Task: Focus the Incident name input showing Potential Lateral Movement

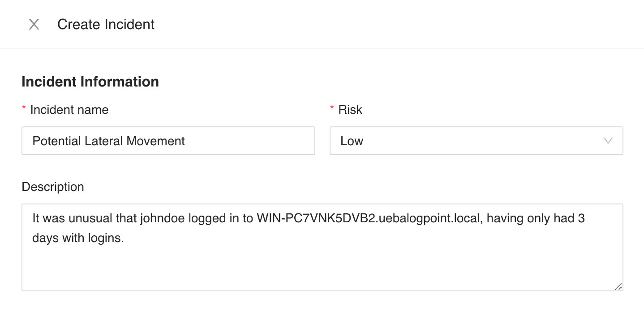Action: tap(168, 141)
